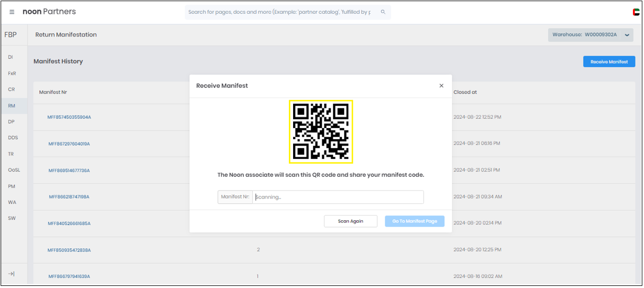This screenshot has width=644, height=288.
Task: Open manifest MFF867297604019A
Action: pyautogui.click(x=69, y=143)
